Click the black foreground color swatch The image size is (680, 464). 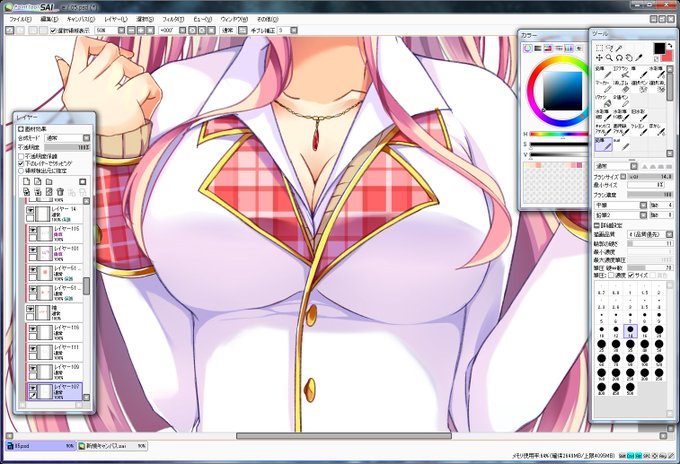[x=660, y=48]
